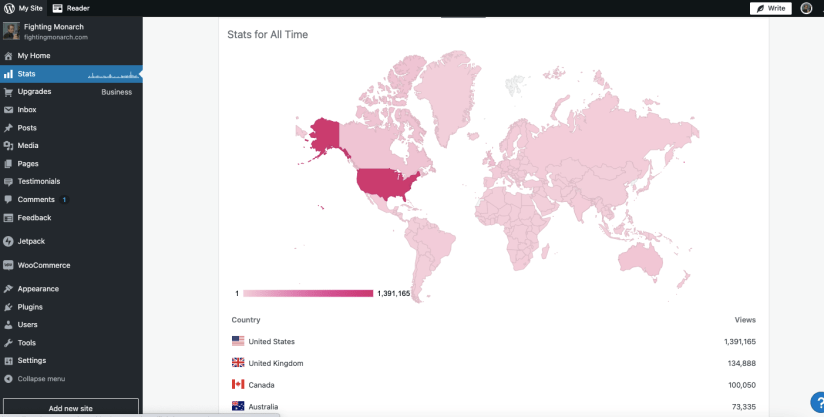
Task: Collapse the sidebar menu
Action: (x=40, y=379)
